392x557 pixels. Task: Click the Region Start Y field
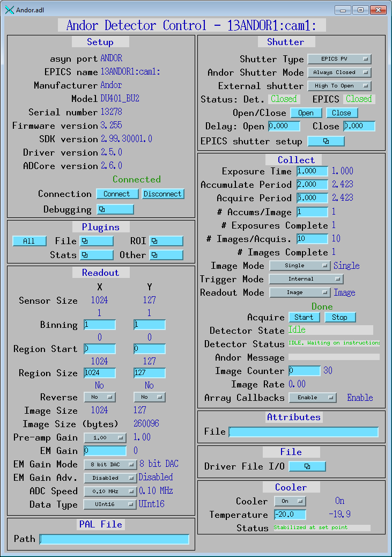click(x=150, y=349)
